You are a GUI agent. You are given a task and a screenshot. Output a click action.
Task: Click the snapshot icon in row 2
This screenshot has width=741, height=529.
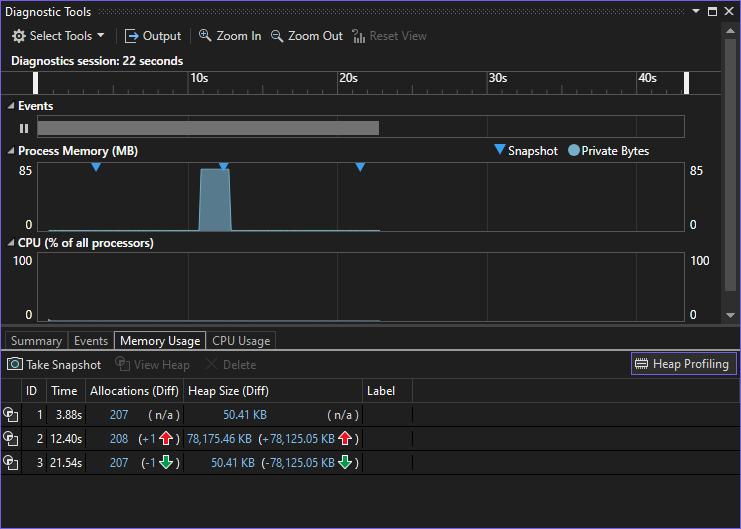coord(11,439)
